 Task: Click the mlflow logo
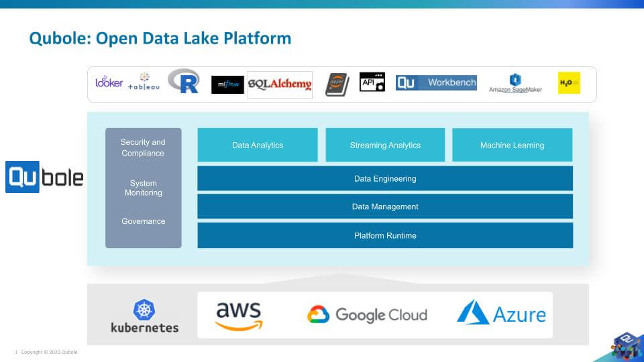click(x=227, y=84)
